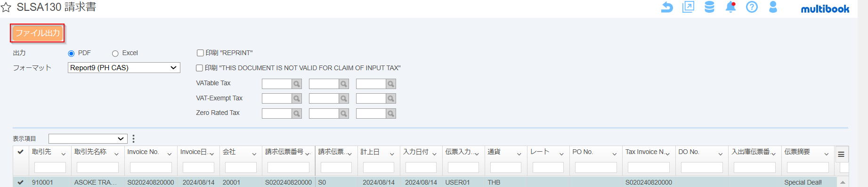Open the three-dot menu beside 表示項目

133,138
